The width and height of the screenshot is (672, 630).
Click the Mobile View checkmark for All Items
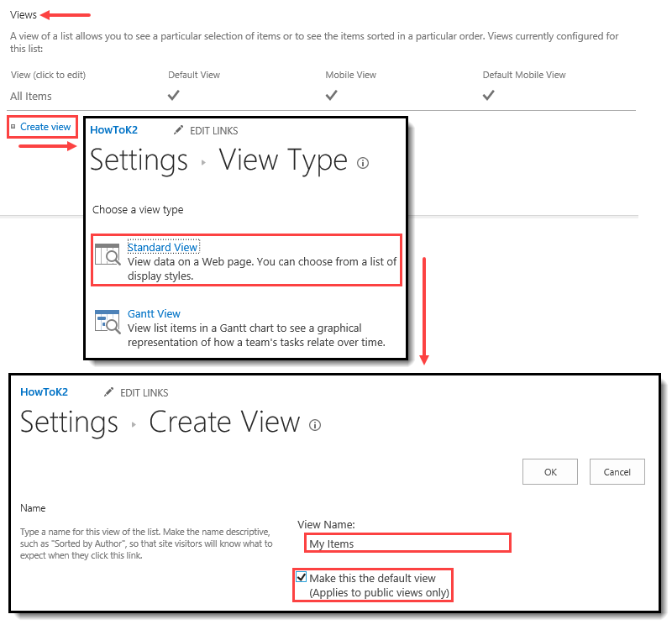coord(331,95)
